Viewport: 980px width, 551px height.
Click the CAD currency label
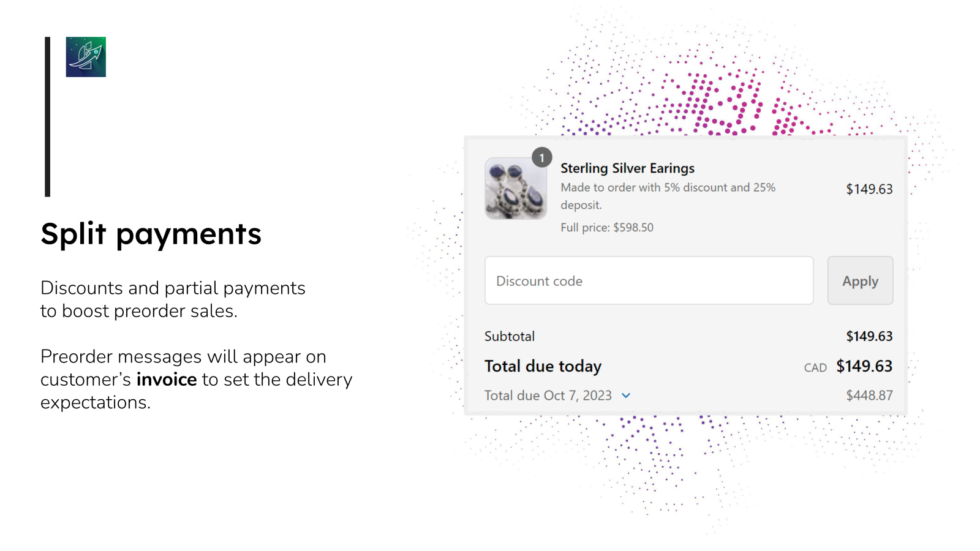click(815, 367)
